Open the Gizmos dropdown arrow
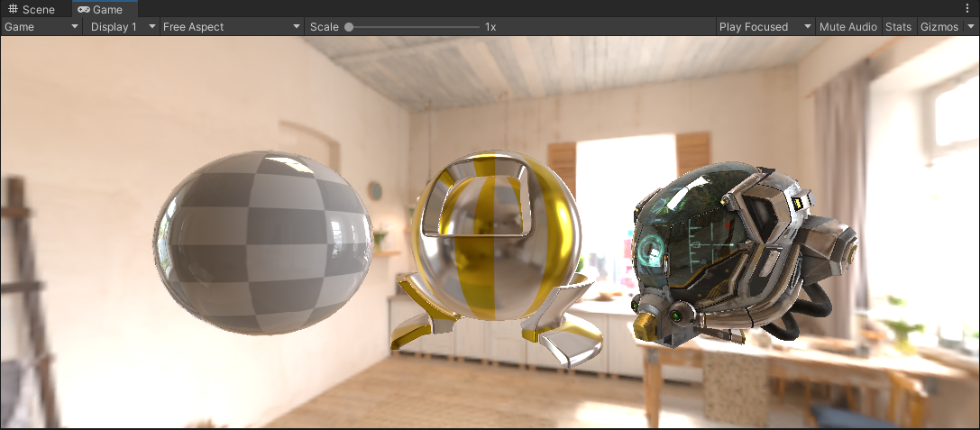 971,27
